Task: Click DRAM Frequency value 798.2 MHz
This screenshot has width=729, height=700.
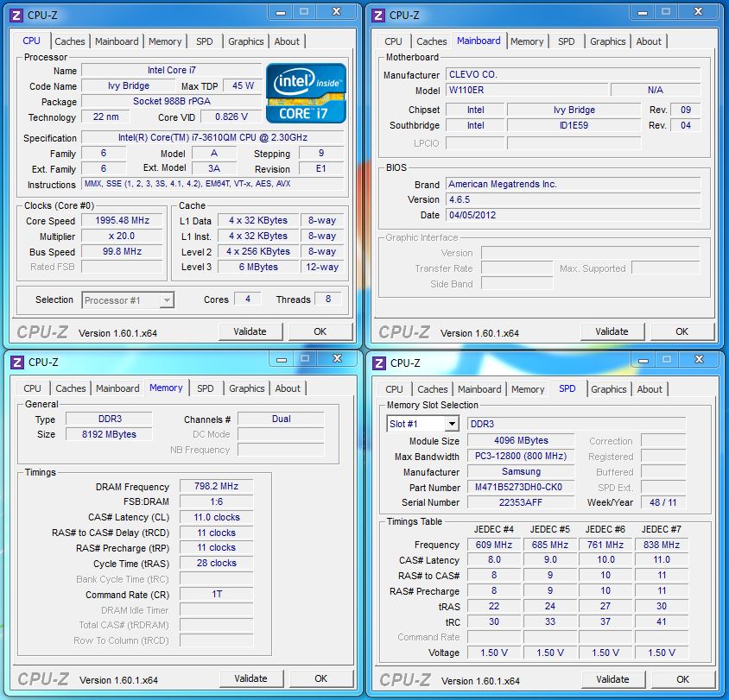Action: [216, 486]
